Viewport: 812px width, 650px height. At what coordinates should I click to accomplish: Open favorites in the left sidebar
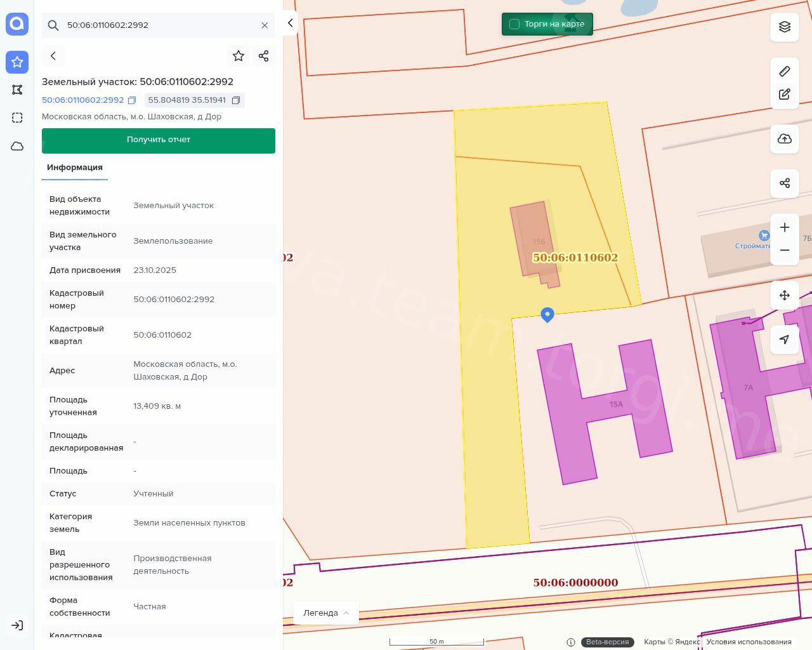17,62
